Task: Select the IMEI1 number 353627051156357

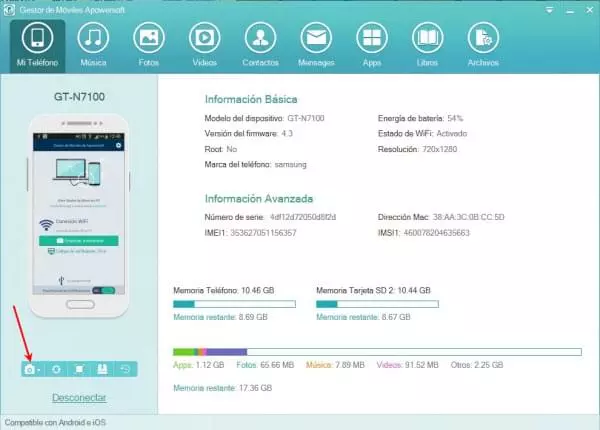Action: click(x=263, y=233)
